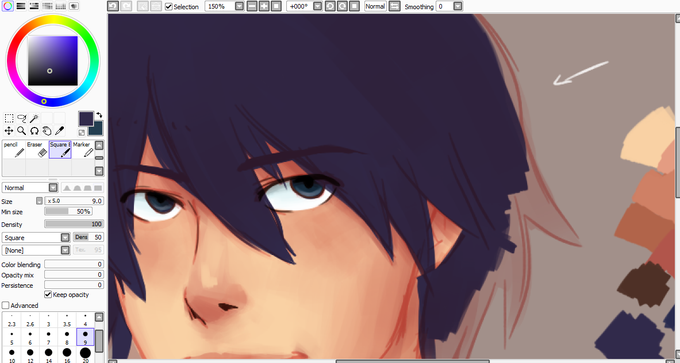The height and width of the screenshot is (363, 680).
Task: Pick brush size 3.5 preset
Action: (66, 320)
